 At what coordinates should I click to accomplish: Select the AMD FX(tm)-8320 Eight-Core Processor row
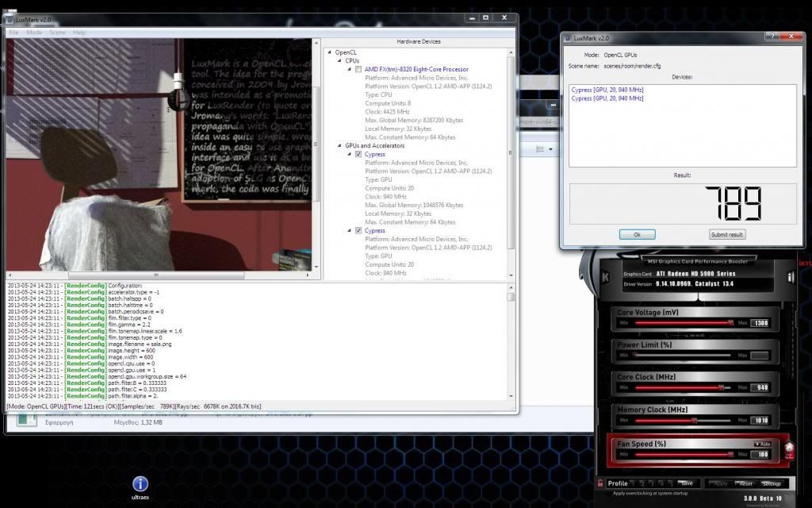(x=416, y=69)
